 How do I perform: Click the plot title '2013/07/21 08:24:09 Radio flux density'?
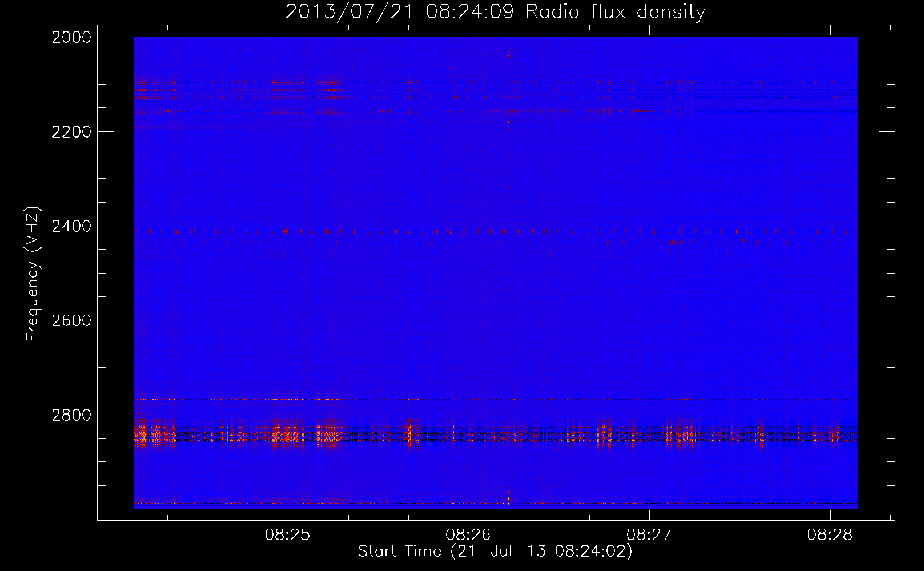pos(495,11)
